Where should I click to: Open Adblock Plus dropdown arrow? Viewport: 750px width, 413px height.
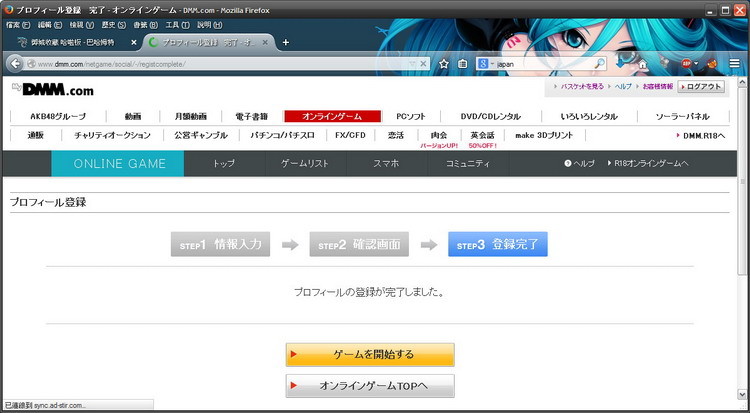pyautogui.click(x=696, y=64)
